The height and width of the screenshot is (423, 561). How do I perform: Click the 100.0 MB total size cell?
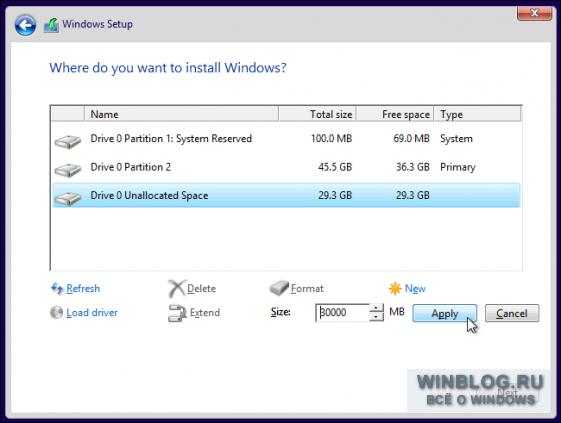pos(331,138)
